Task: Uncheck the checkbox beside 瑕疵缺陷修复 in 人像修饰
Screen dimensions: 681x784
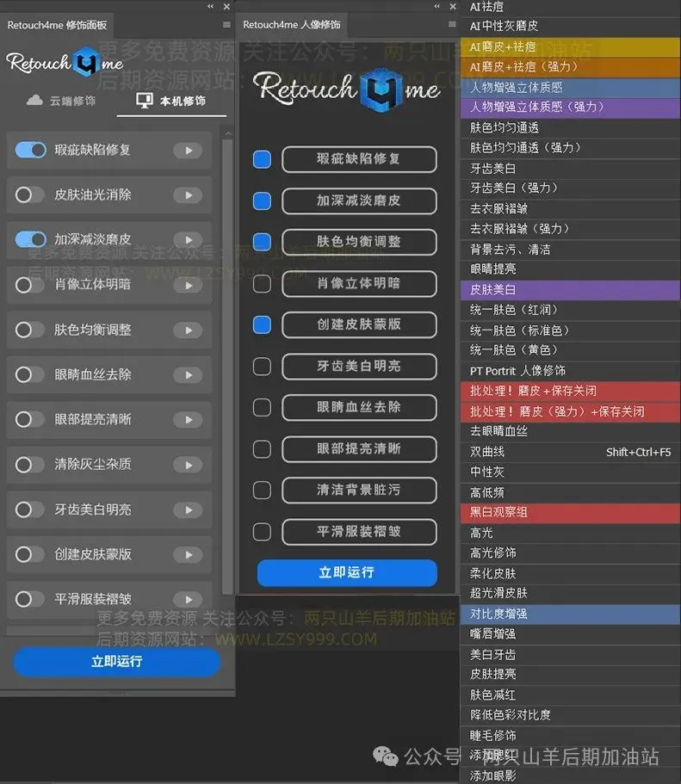Action: click(263, 159)
